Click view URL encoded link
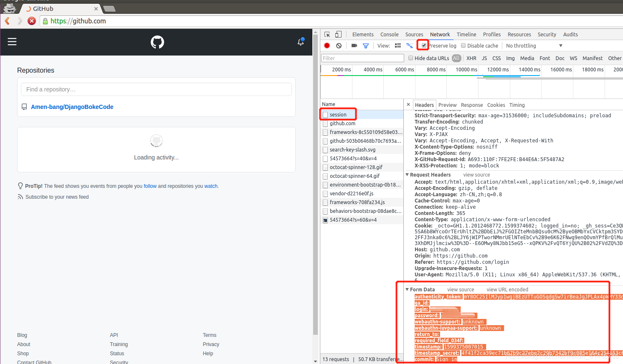Viewport: 623px width, 364px height. pos(507,289)
